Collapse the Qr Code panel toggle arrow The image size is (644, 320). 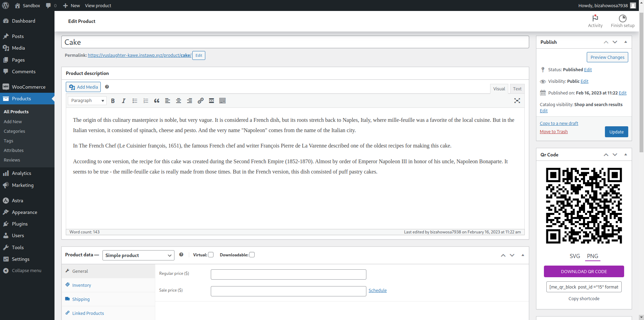[625, 155]
